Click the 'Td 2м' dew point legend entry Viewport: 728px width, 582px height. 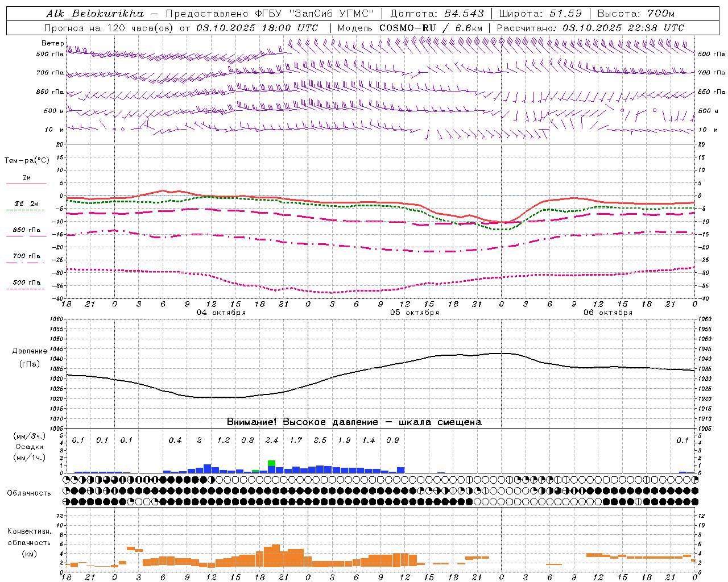27,203
